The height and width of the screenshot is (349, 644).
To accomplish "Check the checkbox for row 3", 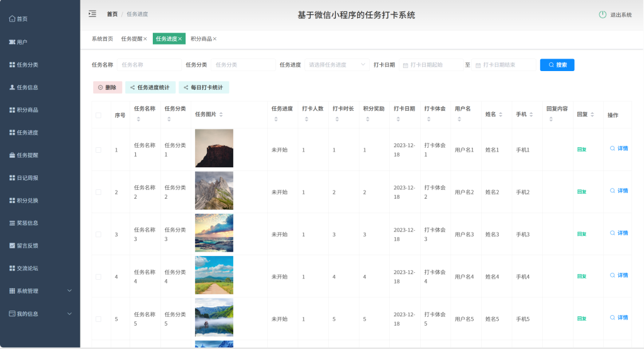I will click(99, 235).
